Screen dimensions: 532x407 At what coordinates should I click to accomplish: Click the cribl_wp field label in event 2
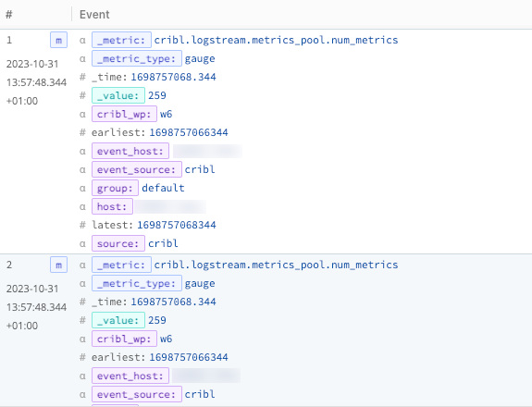click(124, 339)
